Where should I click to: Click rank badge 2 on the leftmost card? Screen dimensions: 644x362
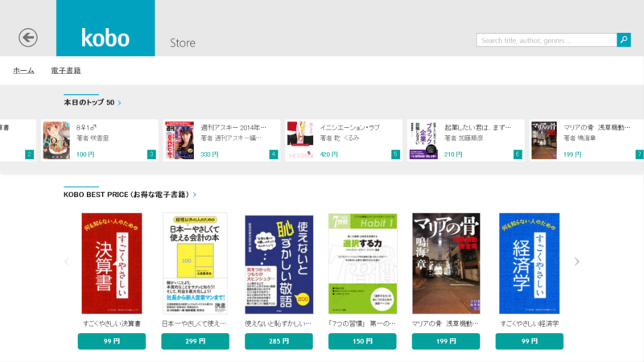tap(29, 154)
